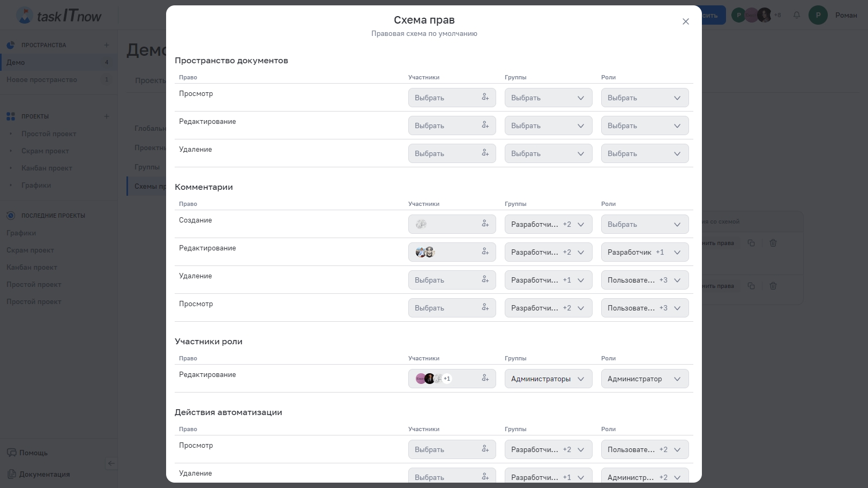Click add-member icon in Участники роли row
This screenshot has width=868, height=488.
coord(485,378)
